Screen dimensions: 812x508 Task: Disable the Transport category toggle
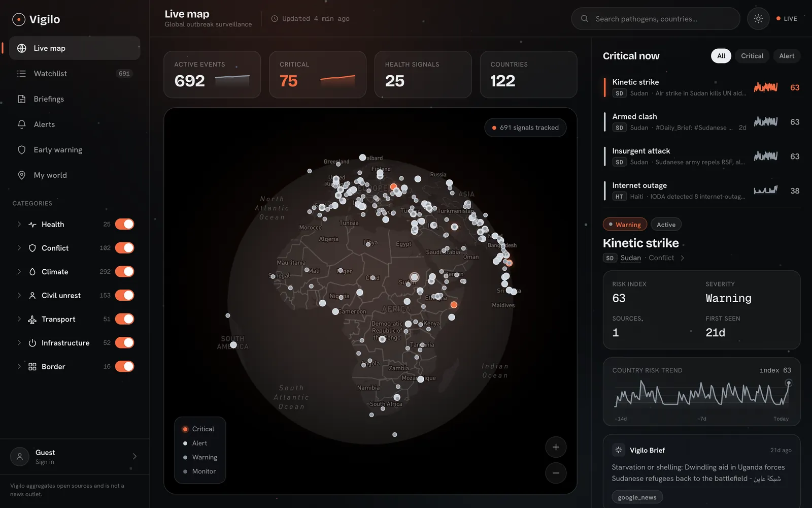pos(124,319)
